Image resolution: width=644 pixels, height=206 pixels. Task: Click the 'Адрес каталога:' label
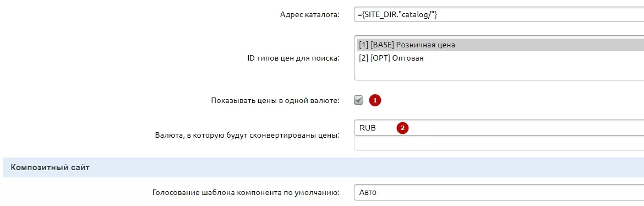(x=310, y=15)
